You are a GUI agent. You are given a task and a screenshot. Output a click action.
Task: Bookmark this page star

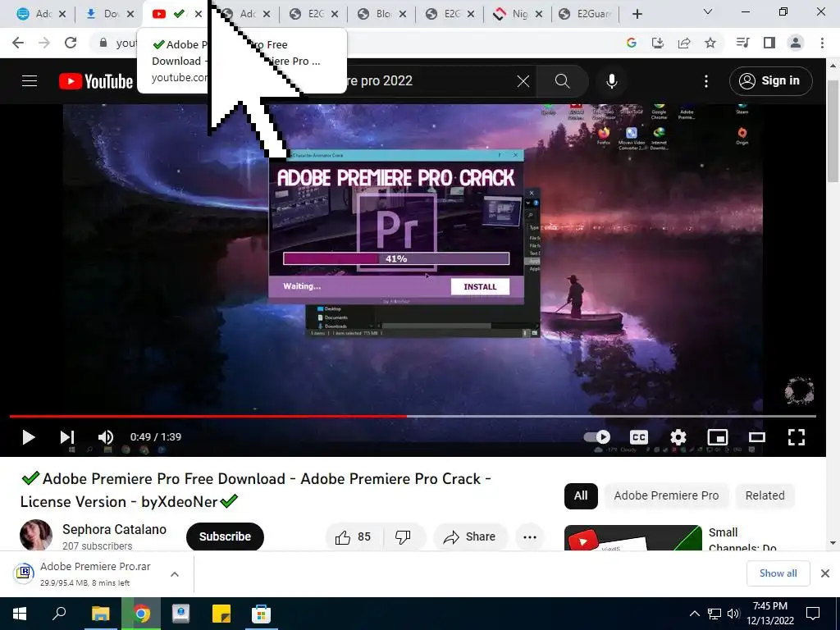coord(710,43)
